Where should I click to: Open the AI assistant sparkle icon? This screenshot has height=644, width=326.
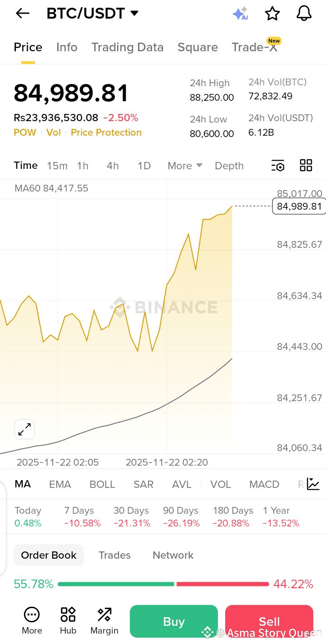[x=240, y=14]
